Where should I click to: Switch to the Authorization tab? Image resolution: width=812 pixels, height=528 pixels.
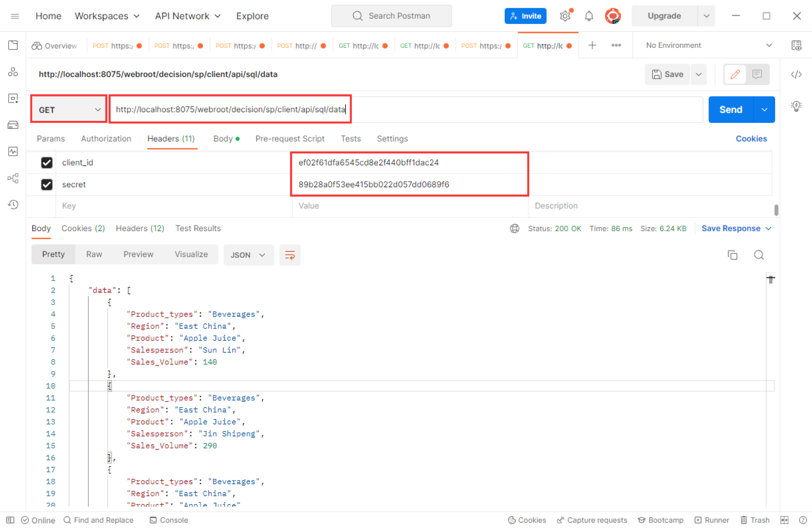pos(106,138)
